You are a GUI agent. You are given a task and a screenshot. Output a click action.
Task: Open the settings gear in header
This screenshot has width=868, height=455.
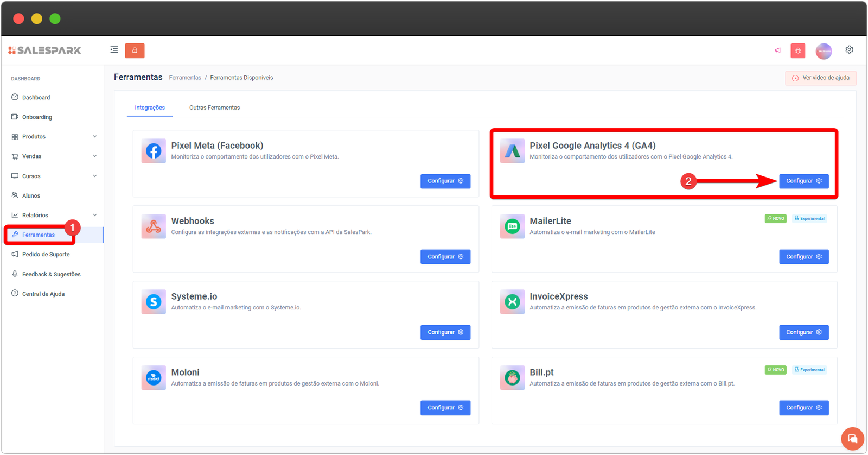pos(849,50)
